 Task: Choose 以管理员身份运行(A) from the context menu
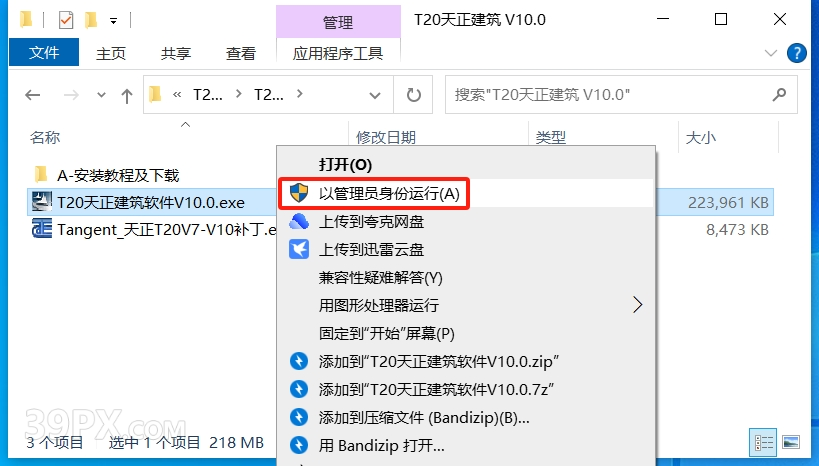[x=465, y=193]
